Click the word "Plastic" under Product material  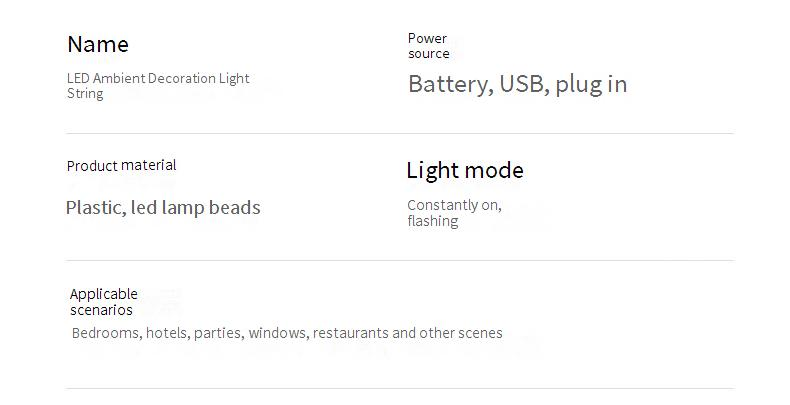94,208
